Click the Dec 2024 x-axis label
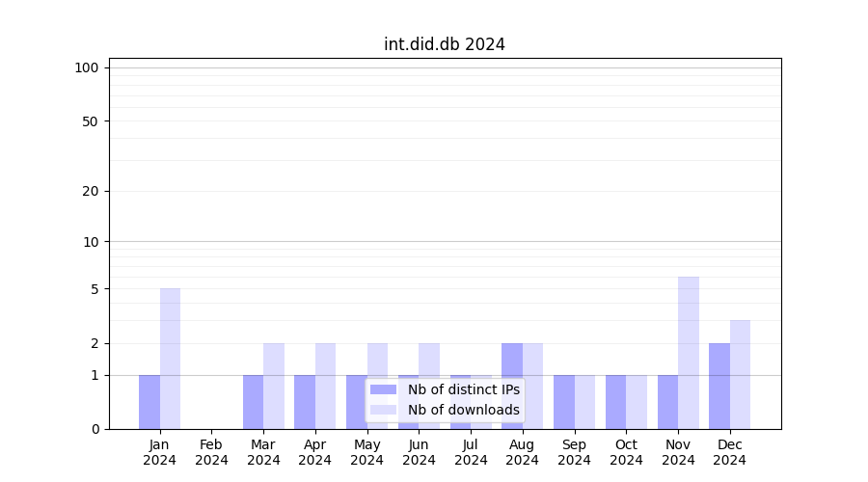868x482 pixels. click(x=729, y=452)
